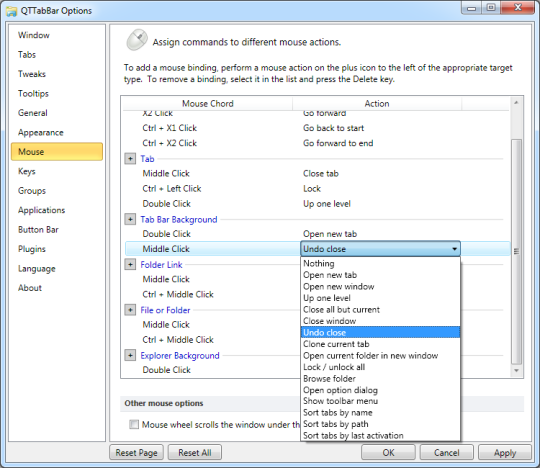
Task: Choose Open new tab in dropdown list
Action: tap(380, 275)
